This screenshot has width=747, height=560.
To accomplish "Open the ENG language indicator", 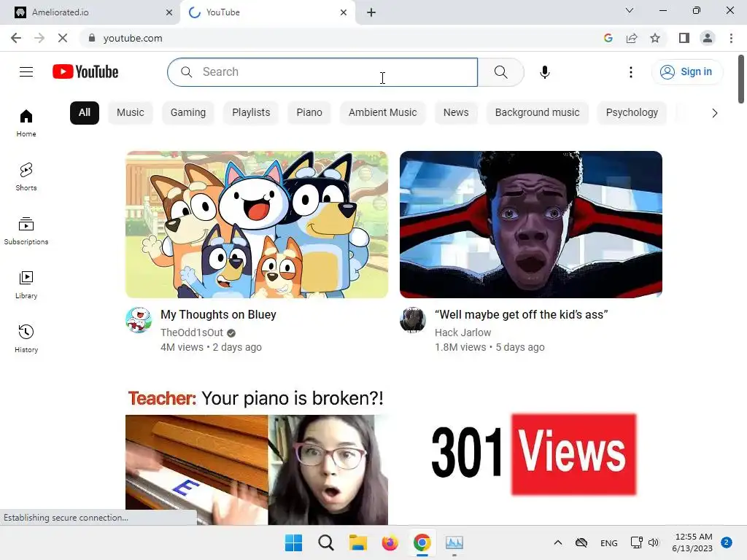I will tap(609, 542).
